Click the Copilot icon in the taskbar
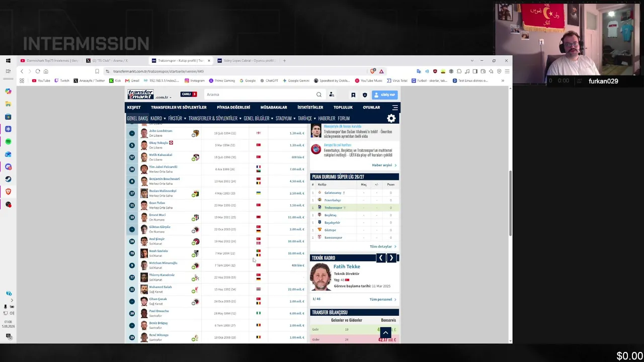The height and width of the screenshot is (362, 644). click(x=8, y=92)
